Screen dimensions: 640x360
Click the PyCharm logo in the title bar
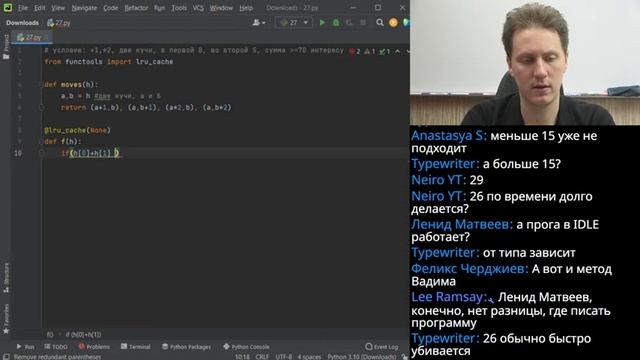8,7
